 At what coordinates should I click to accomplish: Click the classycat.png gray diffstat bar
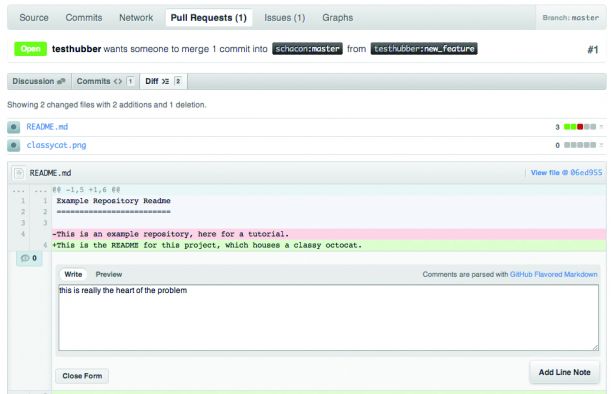[580, 145]
